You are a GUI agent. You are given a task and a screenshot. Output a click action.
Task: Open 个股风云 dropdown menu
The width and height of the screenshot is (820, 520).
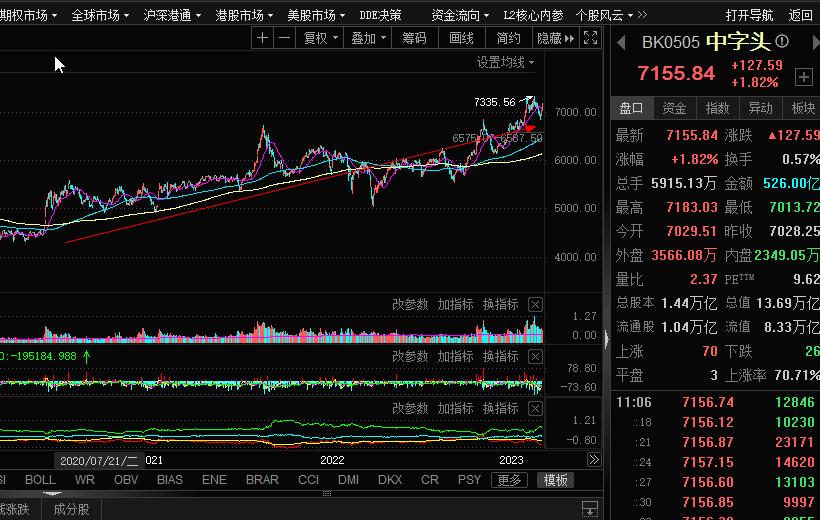click(x=604, y=16)
